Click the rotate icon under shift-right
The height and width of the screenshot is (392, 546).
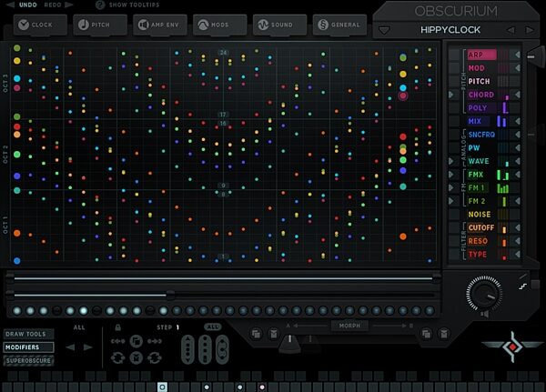155,357
